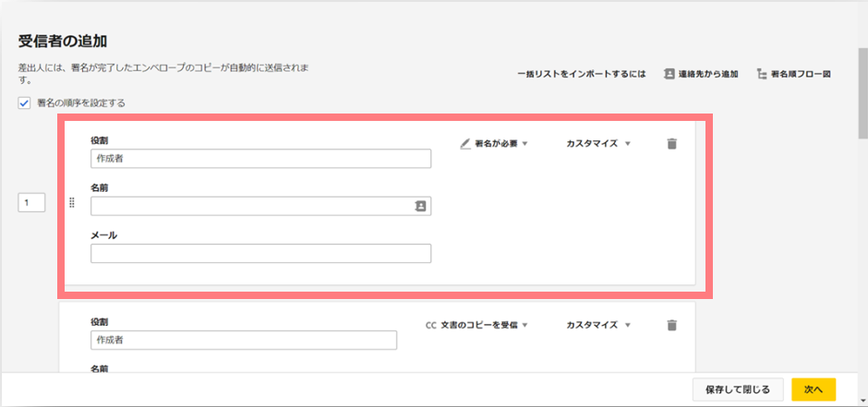Delete the second recipient with trash icon
Screen dimensions: 868x407
pyautogui.click(x=671, y=325)
